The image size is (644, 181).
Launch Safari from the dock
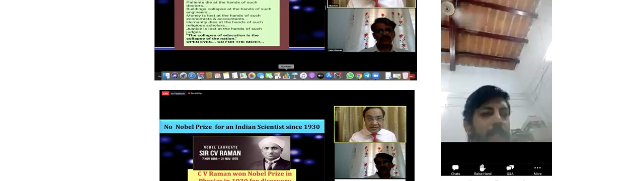[192, 76]
